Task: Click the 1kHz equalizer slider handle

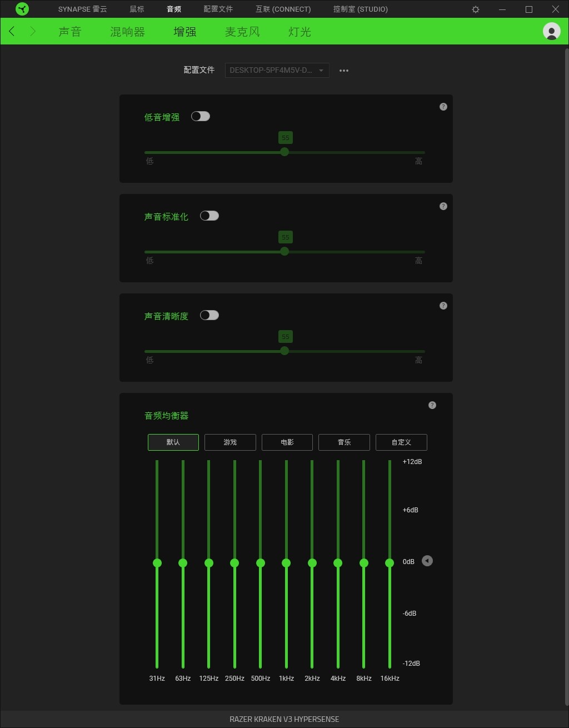Action: 286,563
